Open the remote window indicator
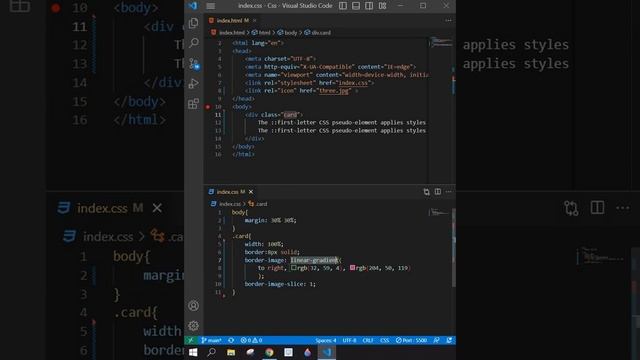Viewport: 640px width, 360px height. pyautogui.click(x=191, y=340)
